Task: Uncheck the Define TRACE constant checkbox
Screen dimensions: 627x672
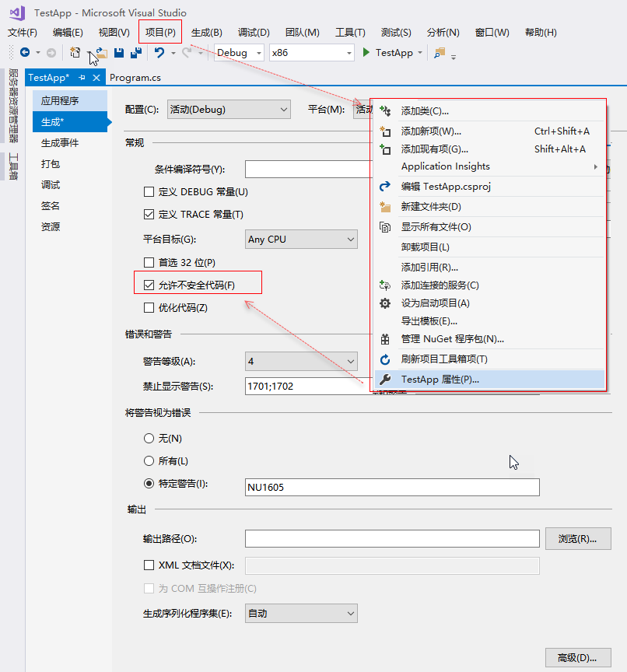Action: [x=149, y=215]
